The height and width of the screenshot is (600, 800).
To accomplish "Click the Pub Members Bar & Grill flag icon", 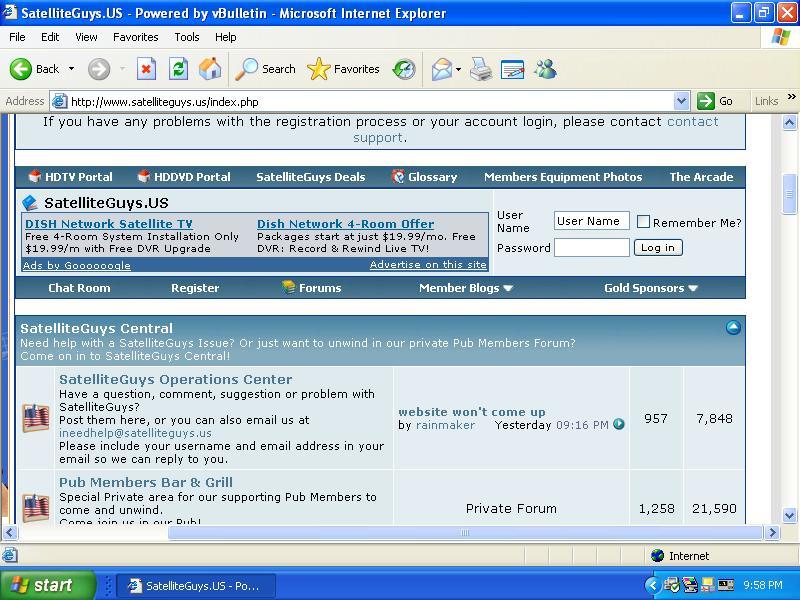I will click(35, 507).
